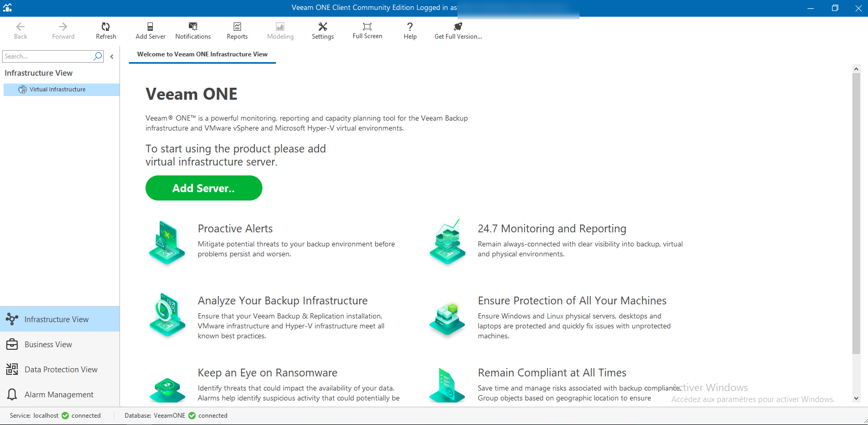868x425 pixels.
Task: Open the Notifications toolbar item
Action: pyautogui.click(x=193, y=31)
